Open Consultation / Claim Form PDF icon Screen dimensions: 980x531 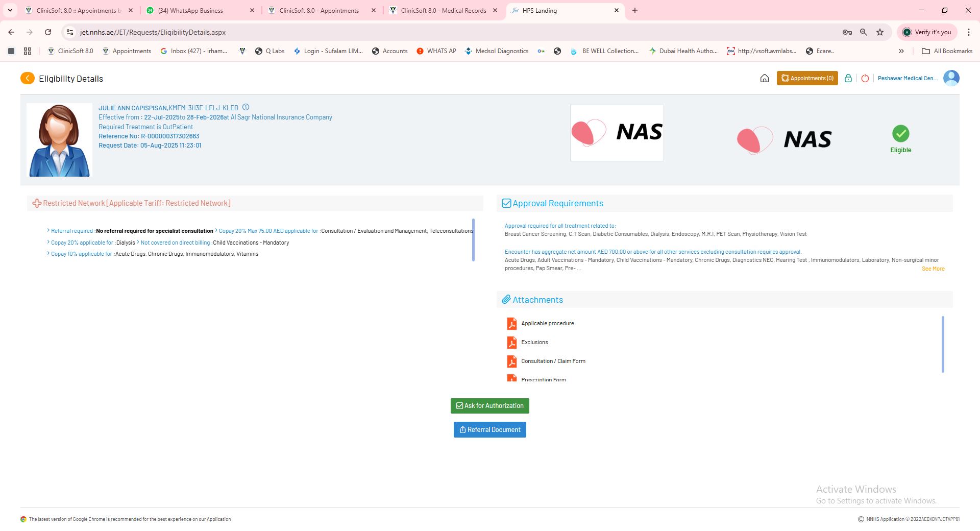[511, 361]
